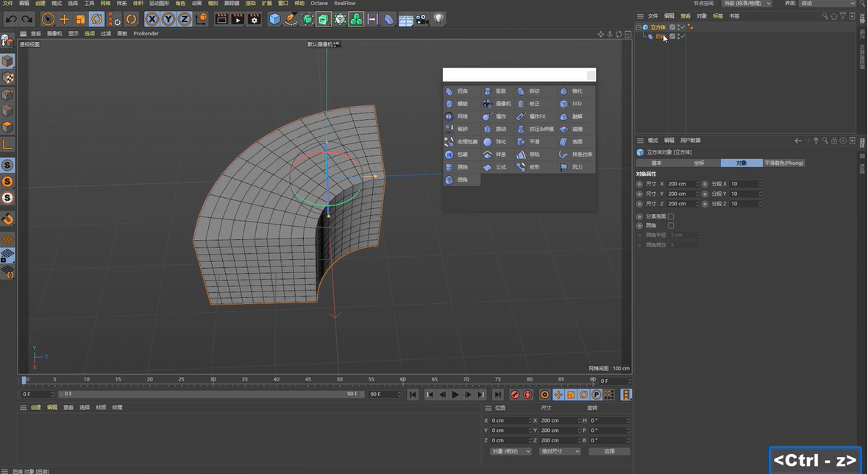Image resolution: width=868 pixels, height=474 pixels.
Task: Click the Light bulb icon
Action: [x=438, y=19]
